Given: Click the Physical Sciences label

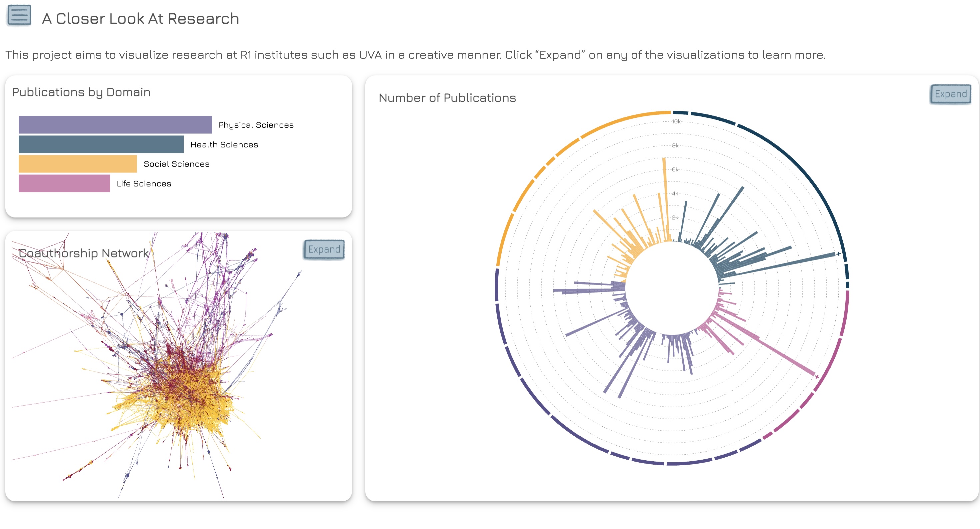Looking at the screenshot, I should pos(256,125).
